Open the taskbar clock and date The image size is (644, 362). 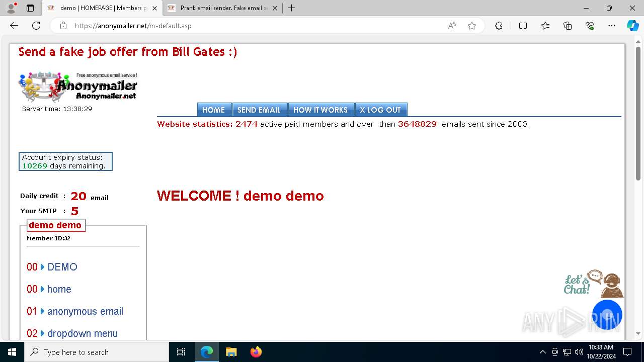pyautogui.click(x=601, y=352)
